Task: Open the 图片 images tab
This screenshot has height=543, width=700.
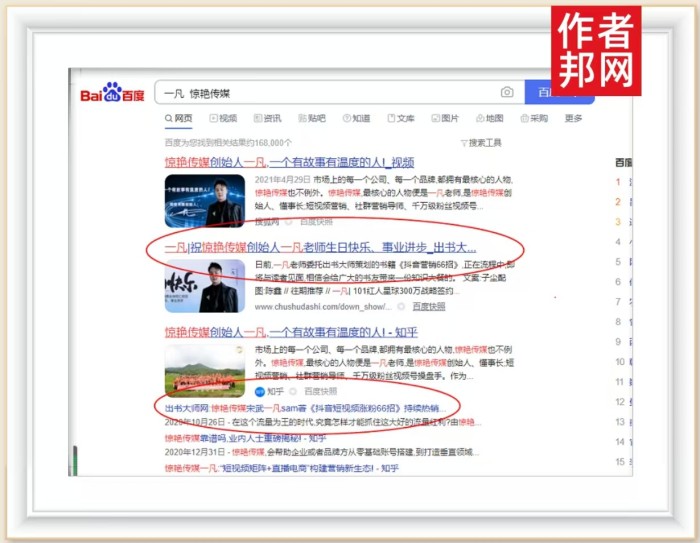Action: pos(445,118)
